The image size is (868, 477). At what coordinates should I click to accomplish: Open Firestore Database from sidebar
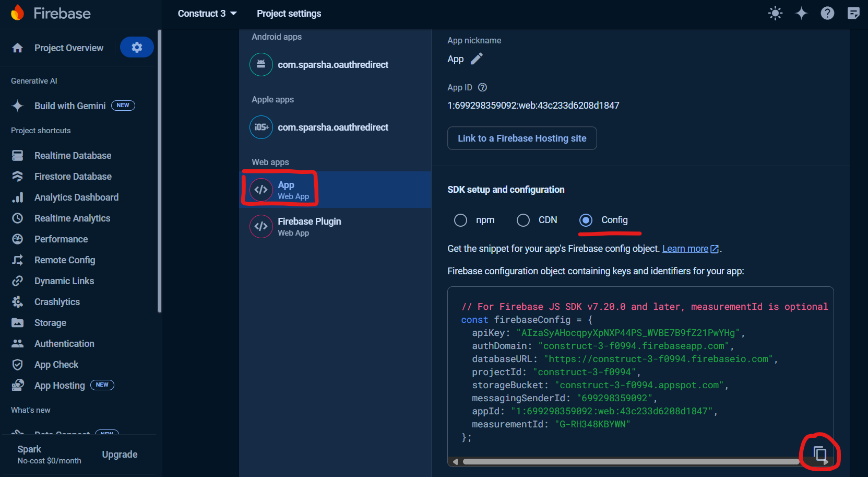(73, 177)
